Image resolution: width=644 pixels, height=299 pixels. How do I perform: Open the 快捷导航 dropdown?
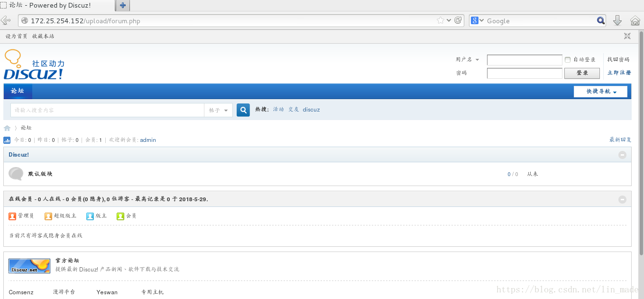click(x=600, y=92)
